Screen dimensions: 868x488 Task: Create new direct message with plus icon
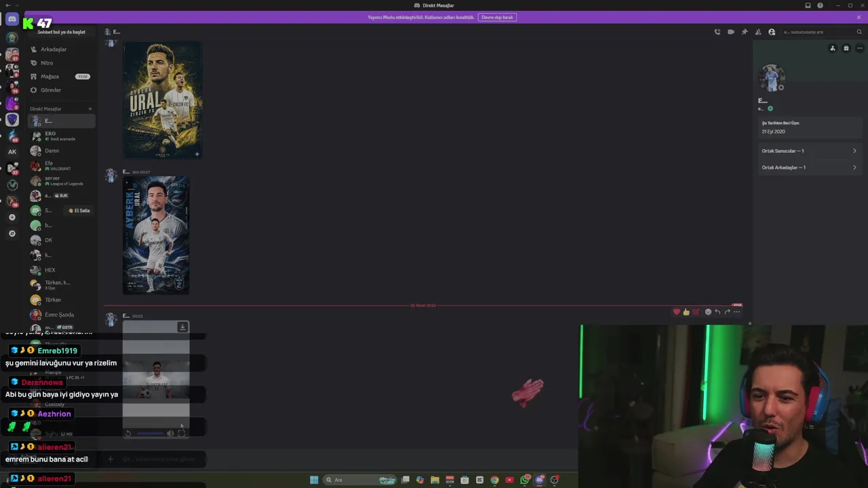(90, 108)
